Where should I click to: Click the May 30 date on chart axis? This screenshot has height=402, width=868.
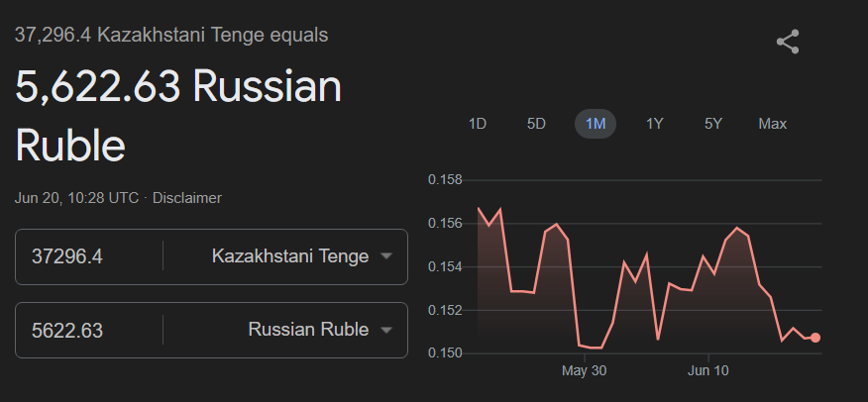pyautogui.click(x=584, y=371)
